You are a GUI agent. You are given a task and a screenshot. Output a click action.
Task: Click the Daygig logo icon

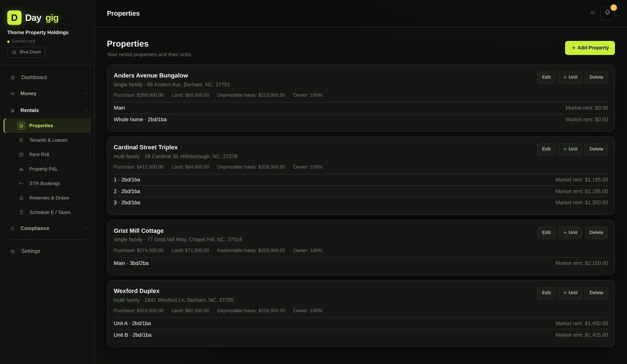14,17
